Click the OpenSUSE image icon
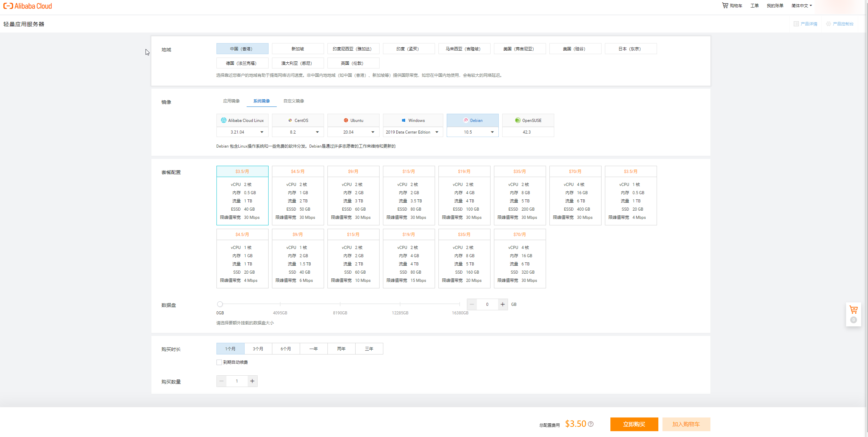This screenshot has height=437, width=868. pyautogui.click(x=518, y=120)
